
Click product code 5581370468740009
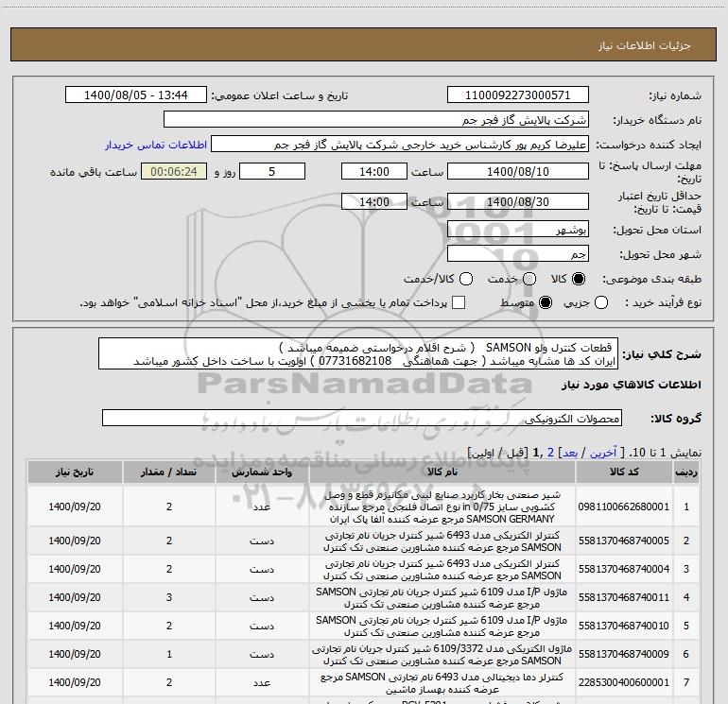[x=624, y=654]
